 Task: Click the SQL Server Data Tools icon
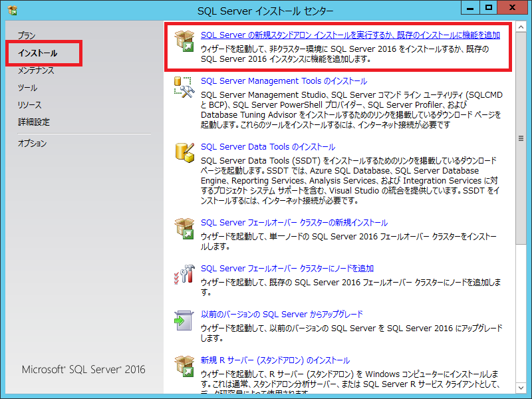[183, 152]
